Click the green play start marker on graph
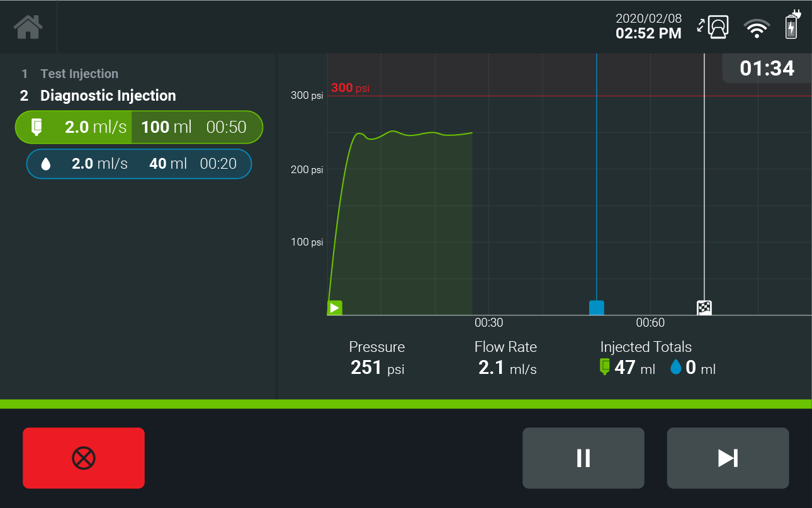The width and height of the screenshot is (812, 508). tap(335, 308)
